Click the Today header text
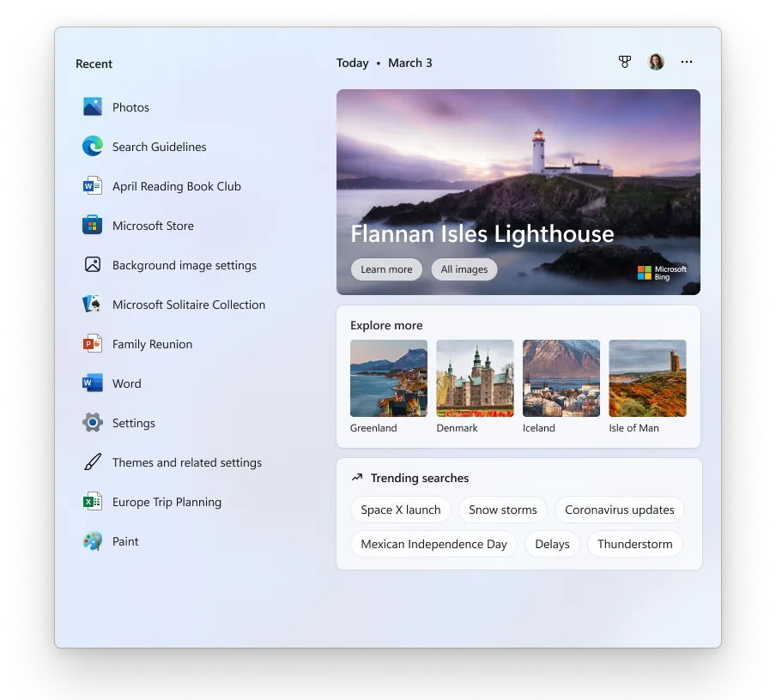 click(352, 63)
